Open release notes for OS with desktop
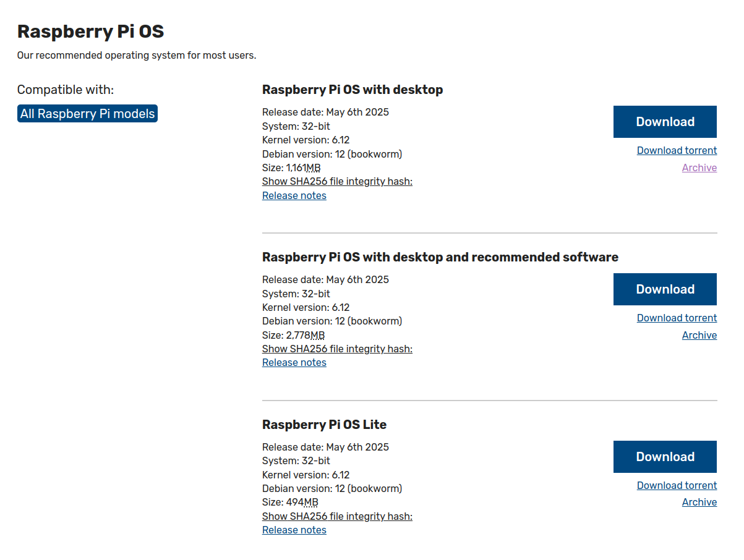The image size is (744, 560). [x=294, y=195]
